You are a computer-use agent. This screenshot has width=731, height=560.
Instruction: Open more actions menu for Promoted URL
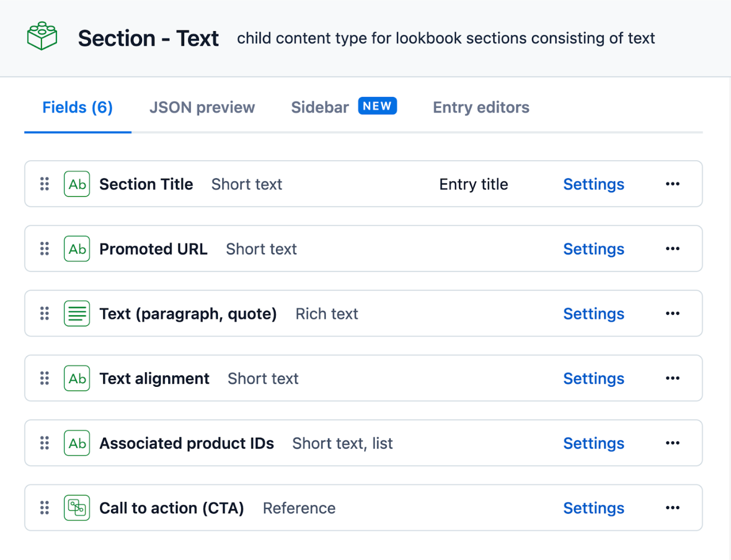pyautogui.click(x=672, y=249)
